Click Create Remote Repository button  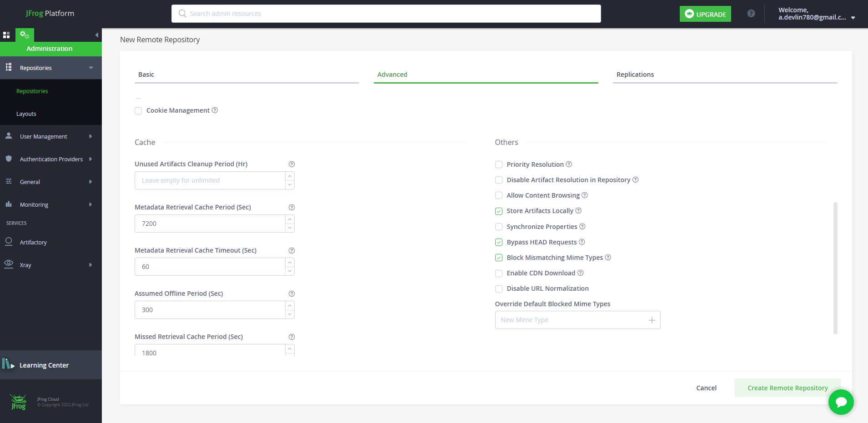787,388
